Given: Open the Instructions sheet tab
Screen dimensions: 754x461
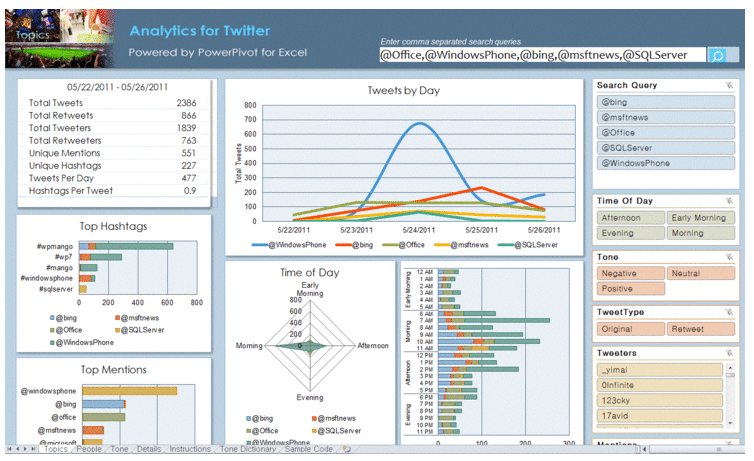Looking at the screenshot, I should [189, 449].
